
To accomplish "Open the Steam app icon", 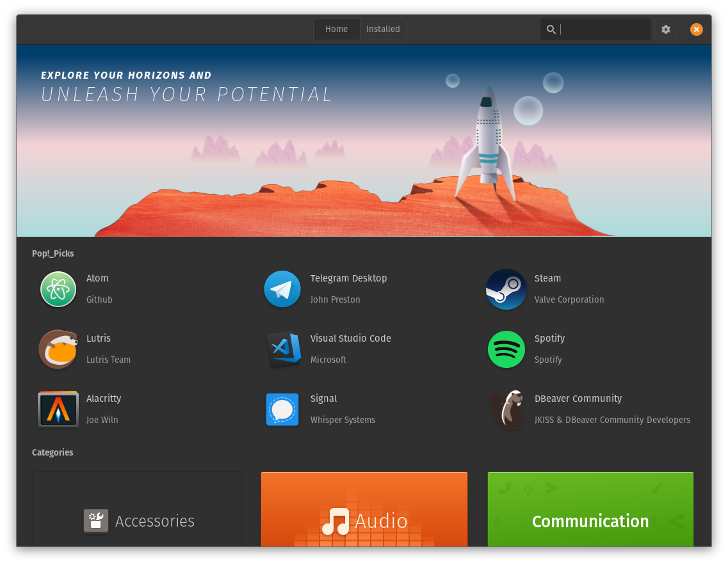I will coord(506,289).
